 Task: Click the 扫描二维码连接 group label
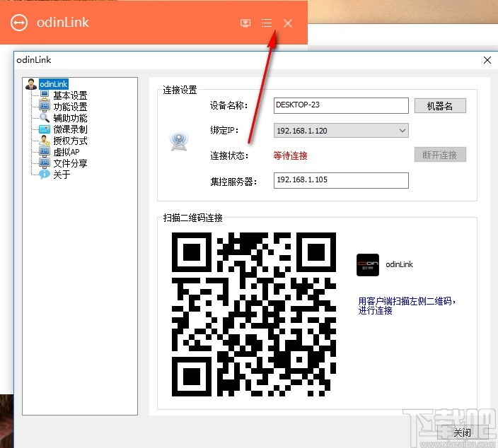point(192,218)
